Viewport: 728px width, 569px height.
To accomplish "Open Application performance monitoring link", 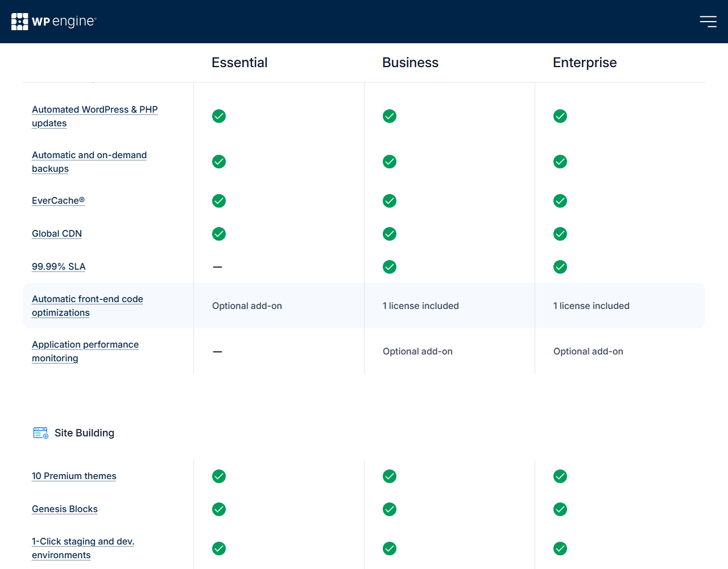I will point(85,351).
